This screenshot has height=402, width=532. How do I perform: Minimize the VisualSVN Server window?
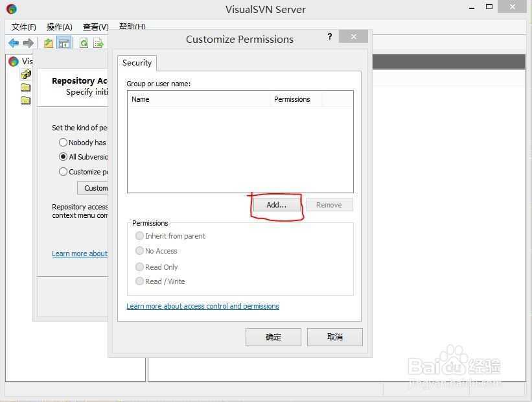pyautogui.click(x=472, y=8)
